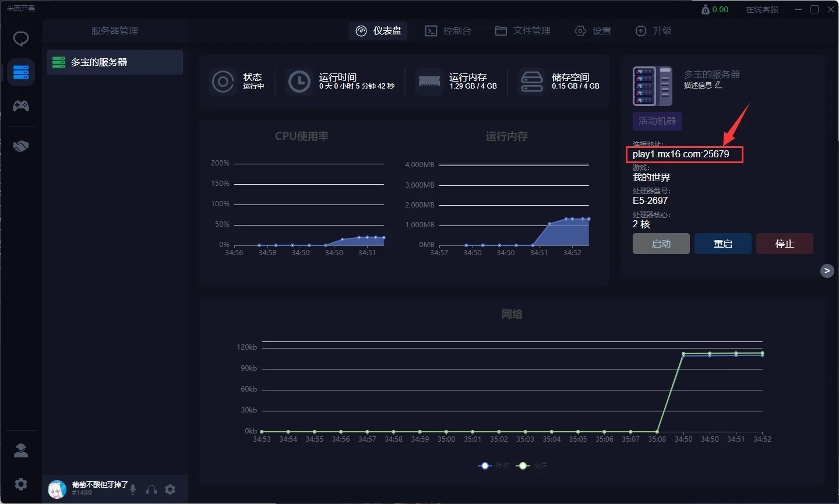Click the 储存空间 disk icon

click(531, 82)
